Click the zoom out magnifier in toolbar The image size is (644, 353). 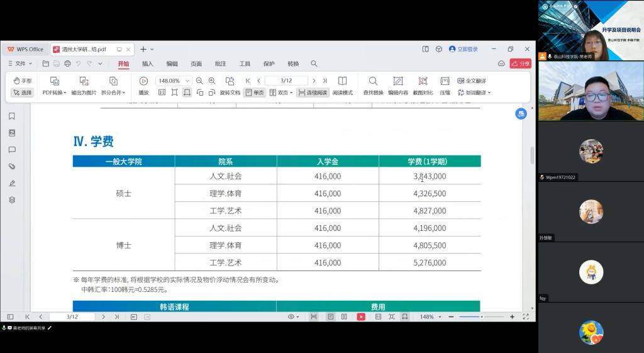coord(199,81)
